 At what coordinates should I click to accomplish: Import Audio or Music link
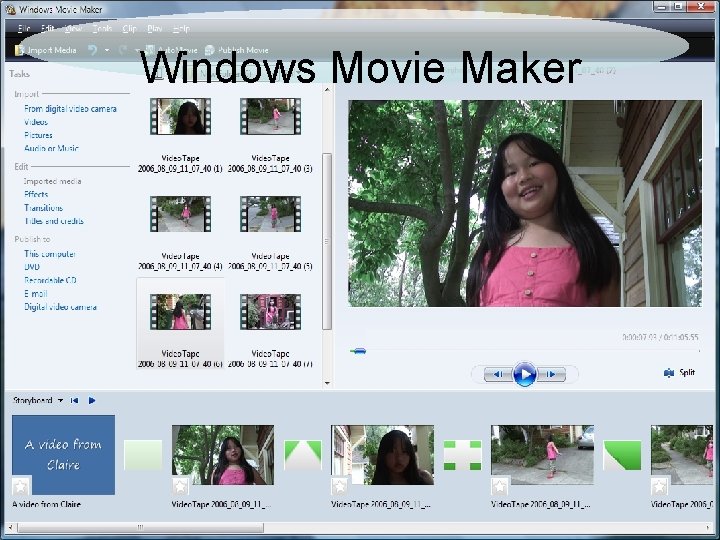(51, 148)
